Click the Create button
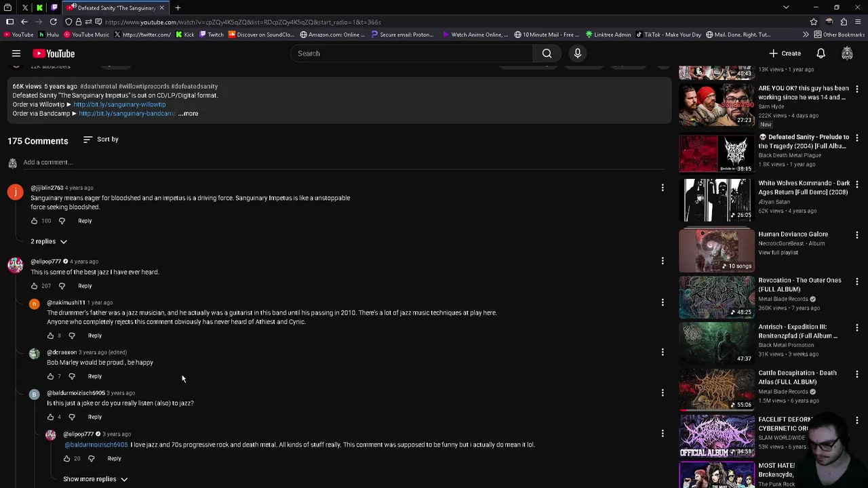The height and width of the screenshot is (488, 868). pyautogui.click(x=785, y=54)
